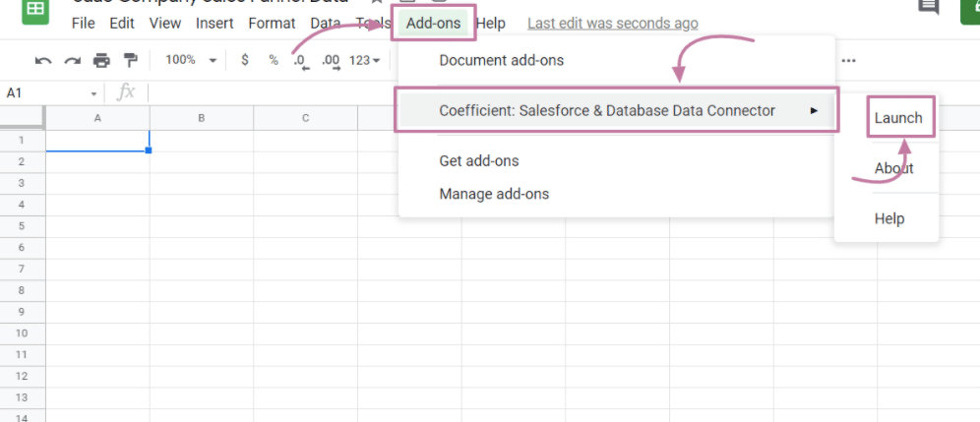Open the Edit menu

pyautogui.click(x=122, y=24)
